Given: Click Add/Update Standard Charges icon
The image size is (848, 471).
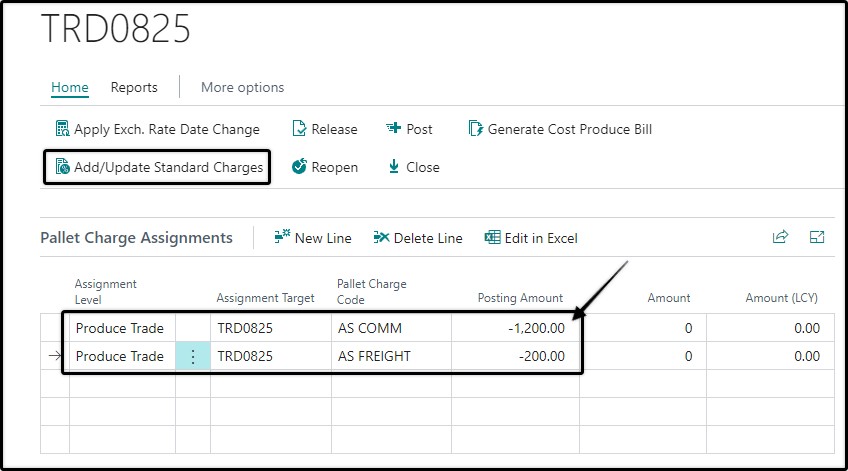Looking at the screenshot, I should pyautogui.click(x=63, y=167).
